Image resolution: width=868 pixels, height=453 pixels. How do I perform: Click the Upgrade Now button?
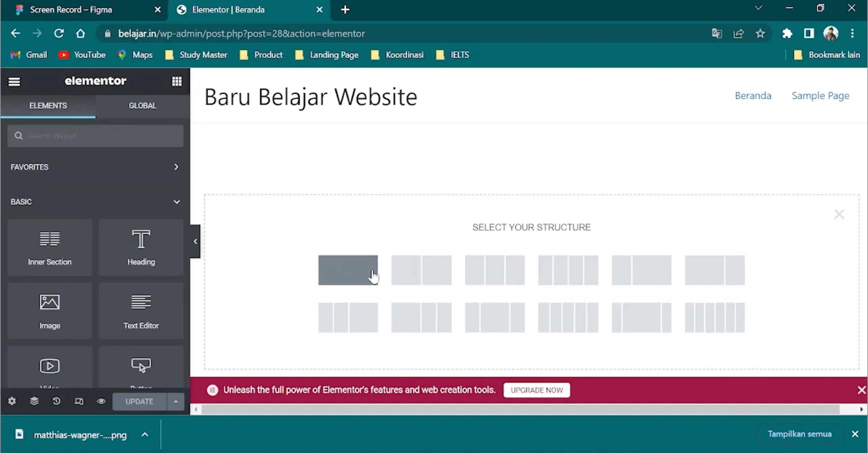click(x=537, y=390)
